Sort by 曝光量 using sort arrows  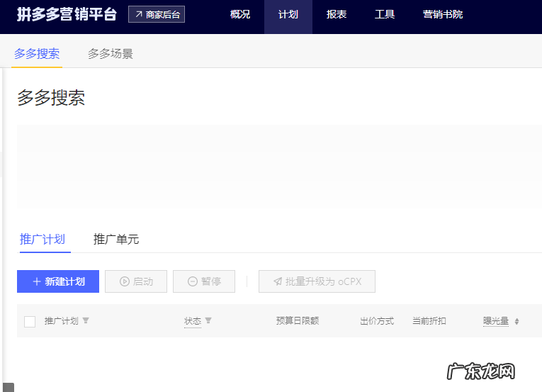(x=516, y=321)
